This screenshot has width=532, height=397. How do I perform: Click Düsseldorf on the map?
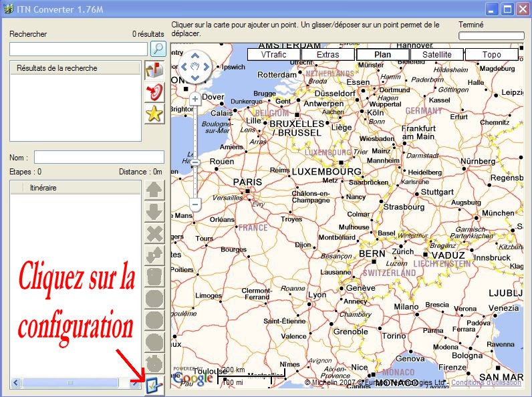(335, 94)
